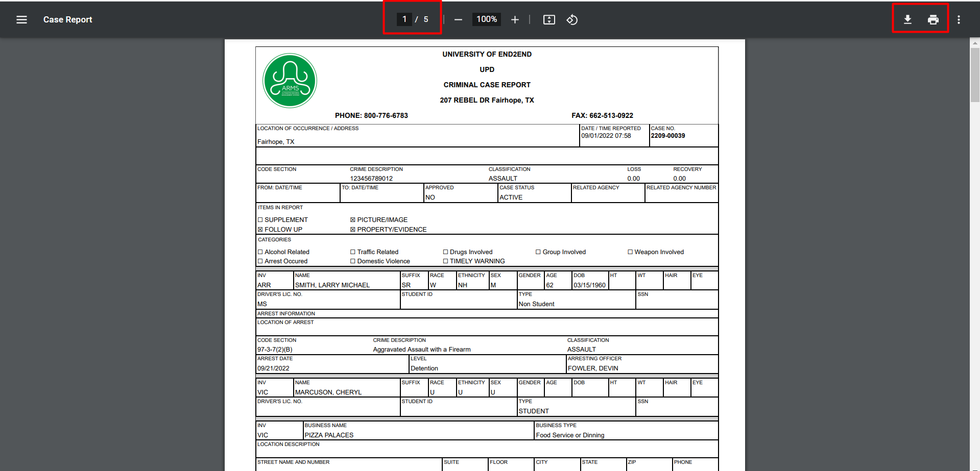The height and width of the screenshot is (471, 980).
Task: Check the Domestic Violence checkbox
Action: coord(353,261)
